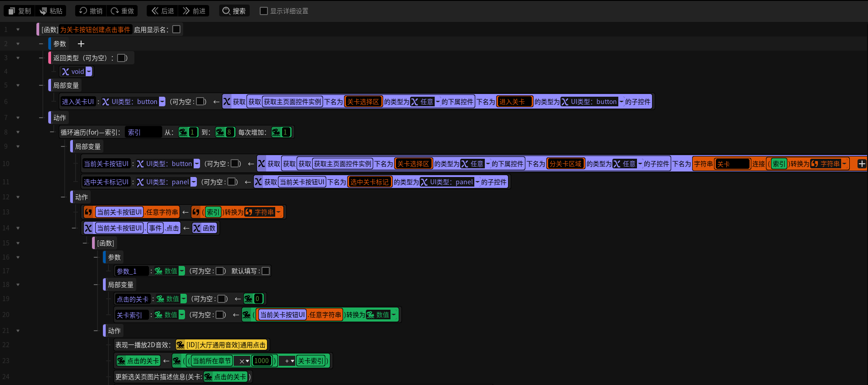Toggle the 默认填写 checkbox
This screenshot has width=868, height=385.
coord(266,271)
